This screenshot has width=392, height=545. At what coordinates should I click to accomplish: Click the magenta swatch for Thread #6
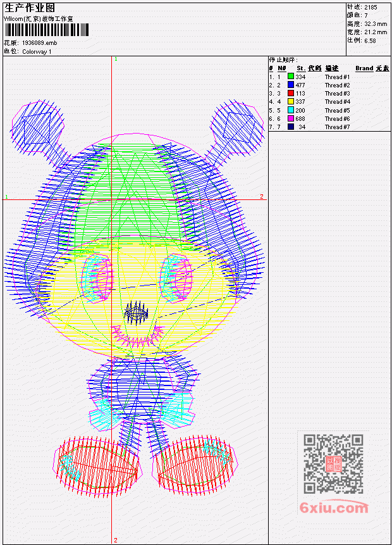click(291, 118)
